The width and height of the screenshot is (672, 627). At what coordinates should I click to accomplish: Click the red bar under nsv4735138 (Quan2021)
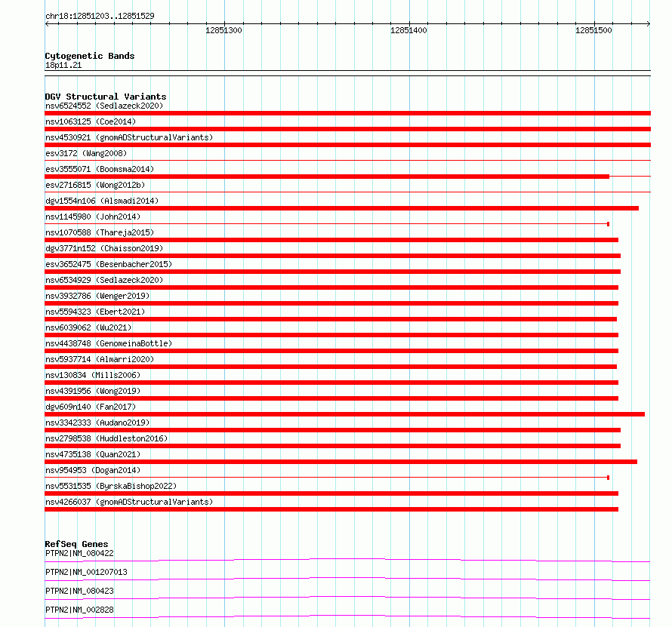[341, 462]
